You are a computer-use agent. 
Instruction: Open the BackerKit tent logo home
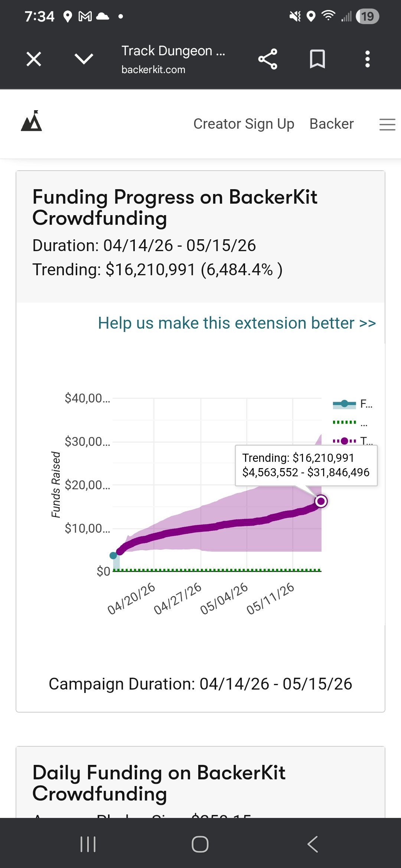(32, 121)
